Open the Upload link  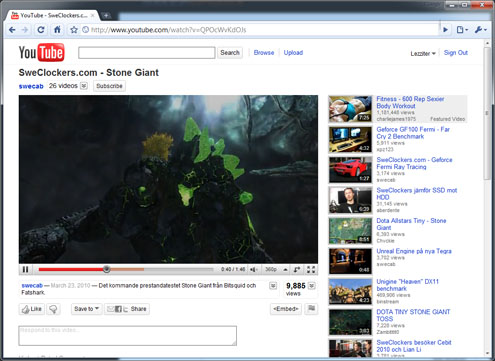[293, 53]
